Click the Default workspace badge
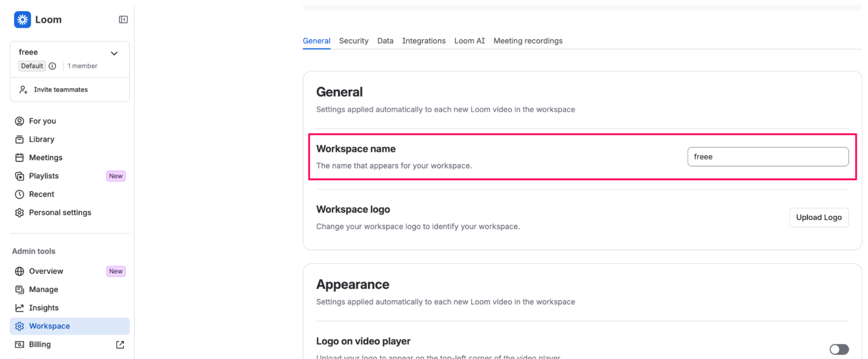This screenshot has width=868, height=359. point(32,66)
